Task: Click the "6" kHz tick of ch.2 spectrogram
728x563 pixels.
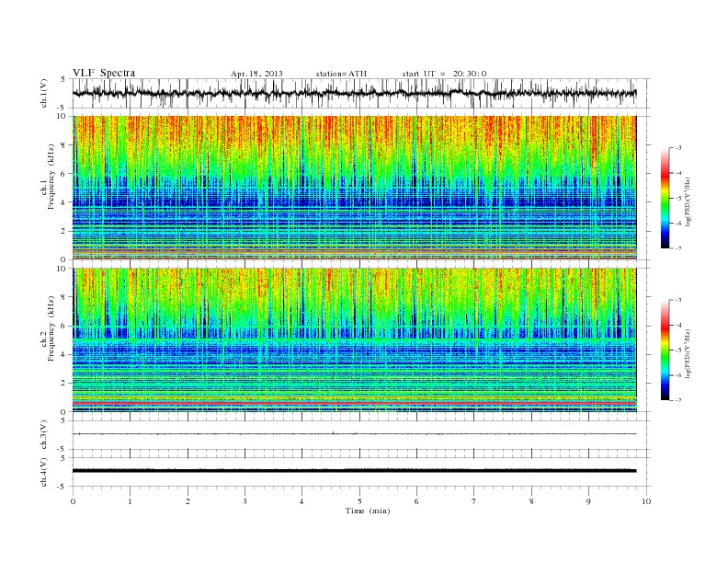Action: tap(64, 326)
